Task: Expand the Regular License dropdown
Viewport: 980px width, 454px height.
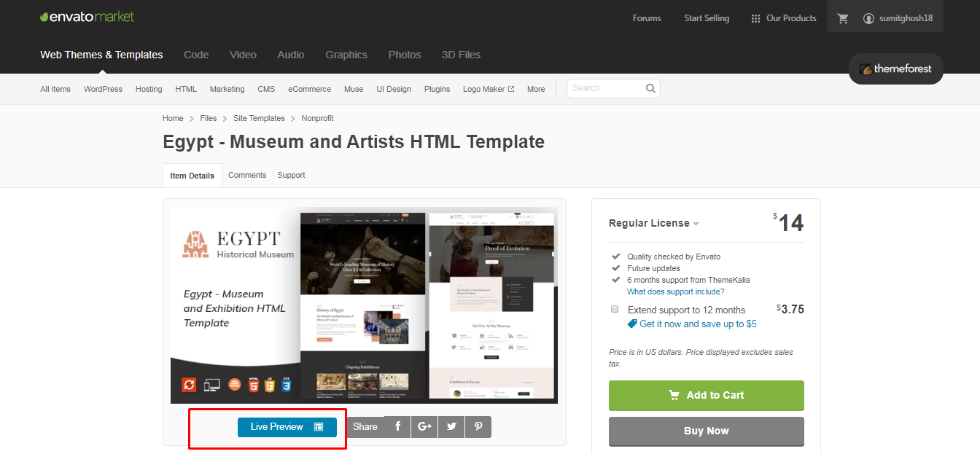Action: coord(654,223)
